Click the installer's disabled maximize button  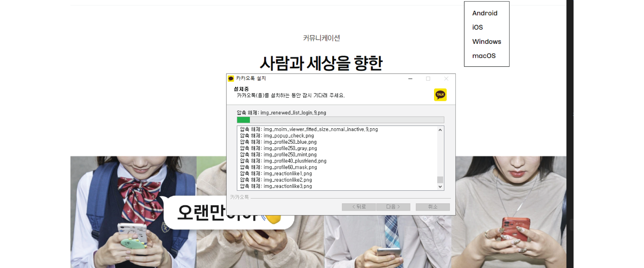[428, 78]
